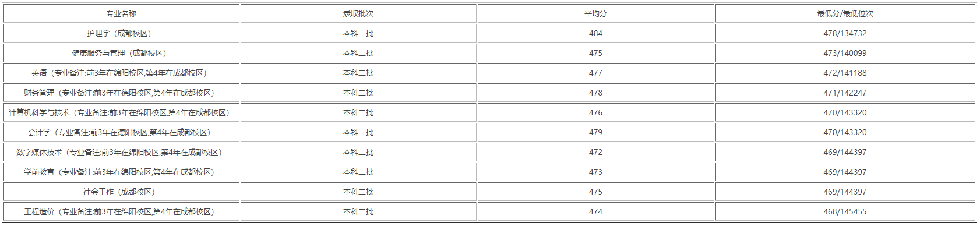
Task: Click the 473/140099 minimum score cell
Action: 845,53
